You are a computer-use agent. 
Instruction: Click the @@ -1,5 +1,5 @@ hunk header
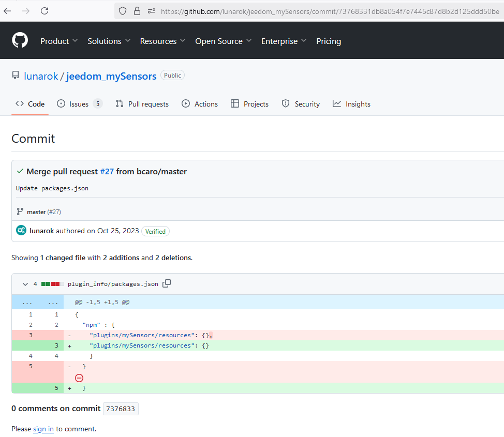point(102,302)
